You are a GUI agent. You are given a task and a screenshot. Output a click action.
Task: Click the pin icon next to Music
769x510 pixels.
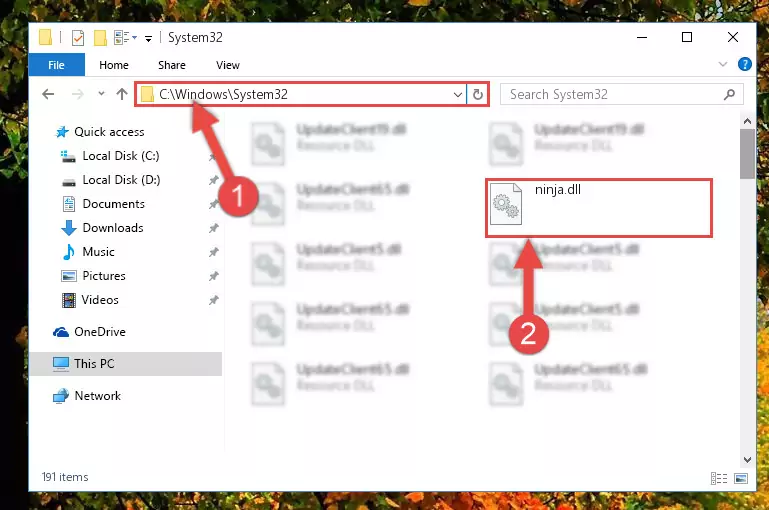[x=213, y=252]
